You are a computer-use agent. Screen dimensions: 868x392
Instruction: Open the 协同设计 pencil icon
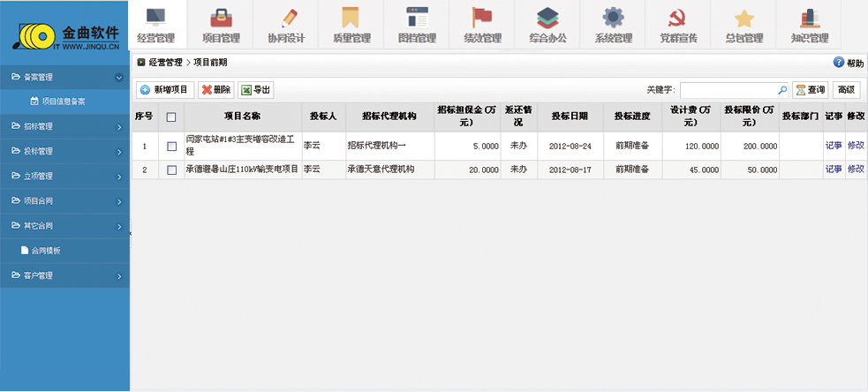coord(285,18)
